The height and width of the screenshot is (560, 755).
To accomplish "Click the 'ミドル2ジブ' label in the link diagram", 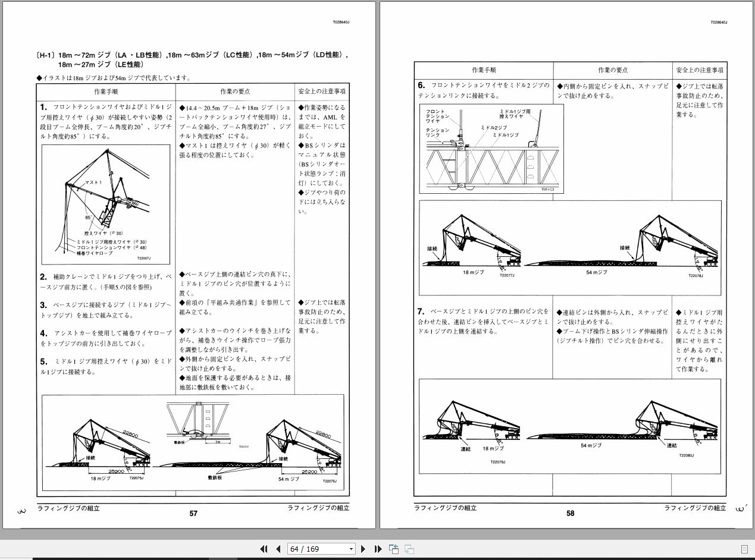I will (x=493, y=128).
